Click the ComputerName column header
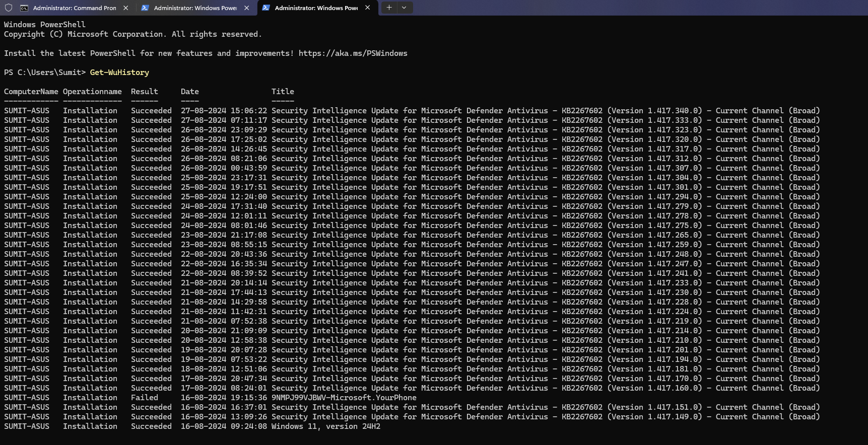Viewport: 868px width, 445px height. click(31, 92)
